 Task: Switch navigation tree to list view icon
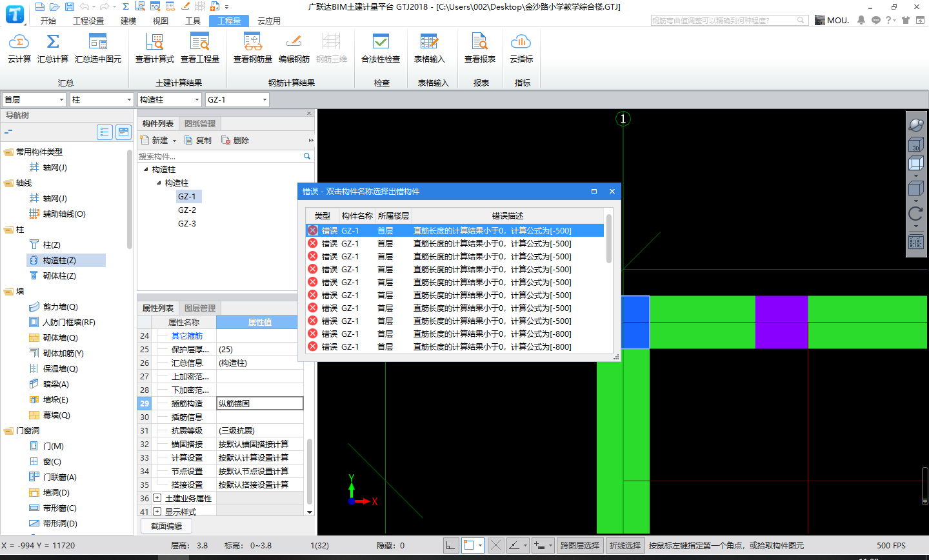pos(105,132)
